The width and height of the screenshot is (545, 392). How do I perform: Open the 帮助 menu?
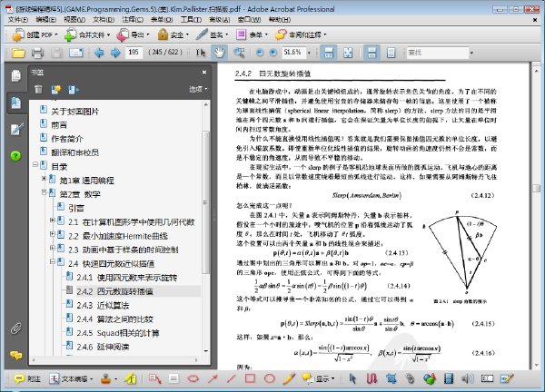click(280, 19)
